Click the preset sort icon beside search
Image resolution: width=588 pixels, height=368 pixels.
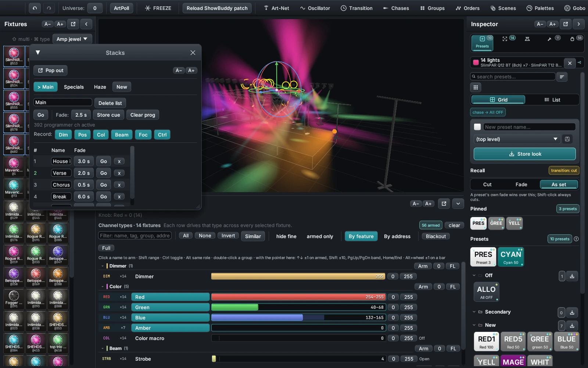[x=562, y=77]
